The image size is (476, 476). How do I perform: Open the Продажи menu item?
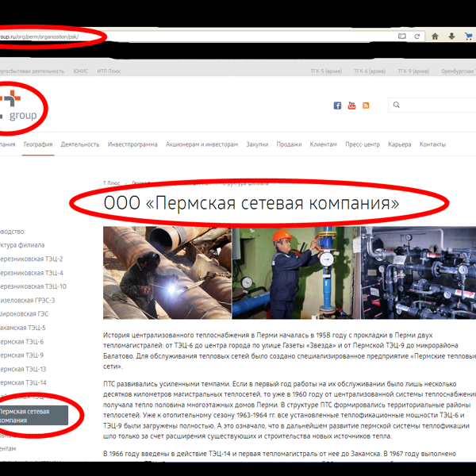289,144
